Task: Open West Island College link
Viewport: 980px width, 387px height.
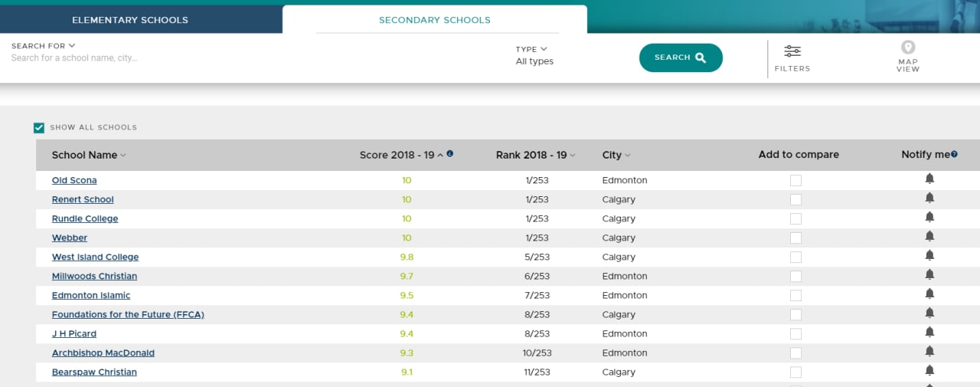Action: [x=95, y=257]
